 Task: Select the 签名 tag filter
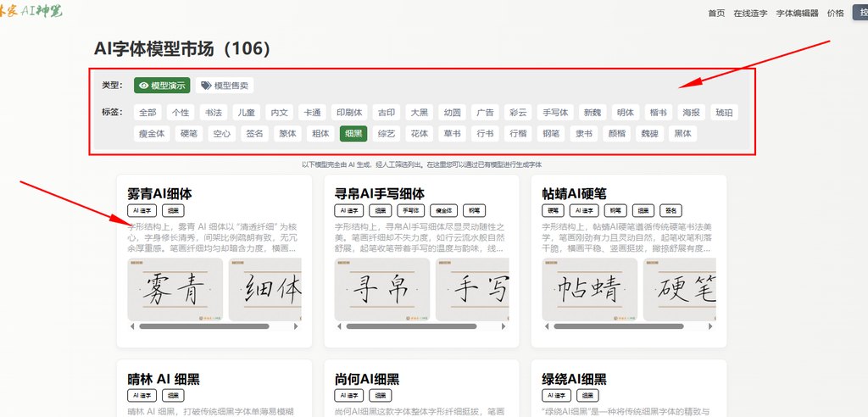click(x=254, y=133)
